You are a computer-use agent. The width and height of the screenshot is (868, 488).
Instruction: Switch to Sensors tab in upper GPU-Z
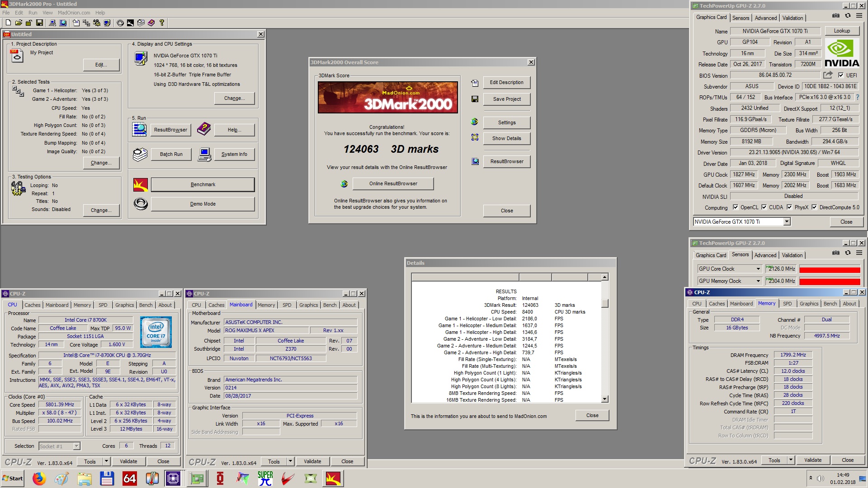741,18
